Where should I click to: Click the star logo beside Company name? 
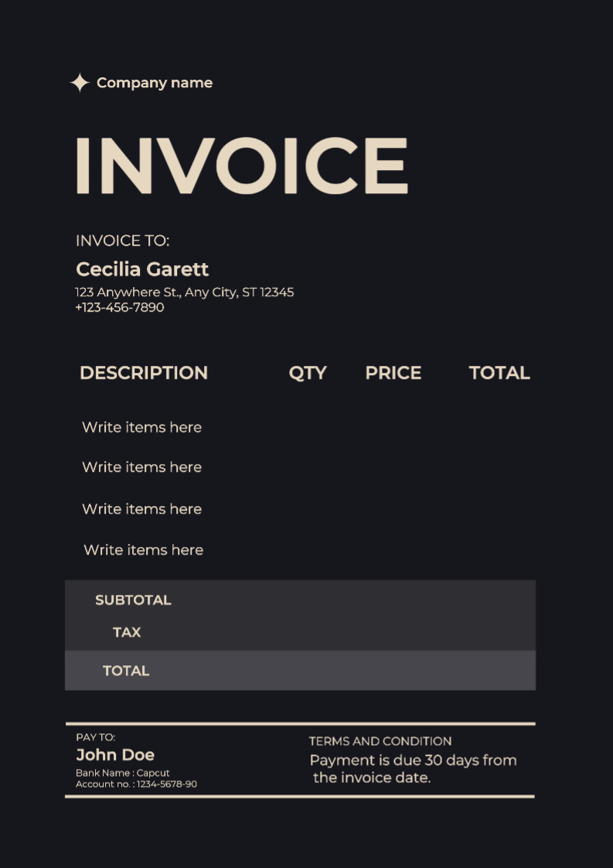tap(80, 83)
